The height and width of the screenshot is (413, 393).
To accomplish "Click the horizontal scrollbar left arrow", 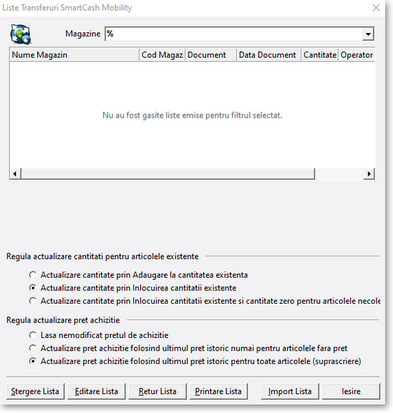I will point(15,174).
